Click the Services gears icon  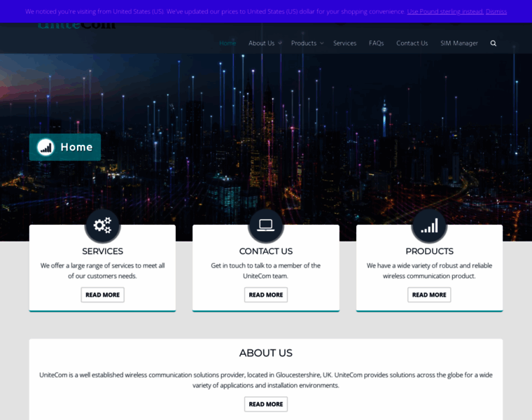pyautogui.click(x=102, y=225)
